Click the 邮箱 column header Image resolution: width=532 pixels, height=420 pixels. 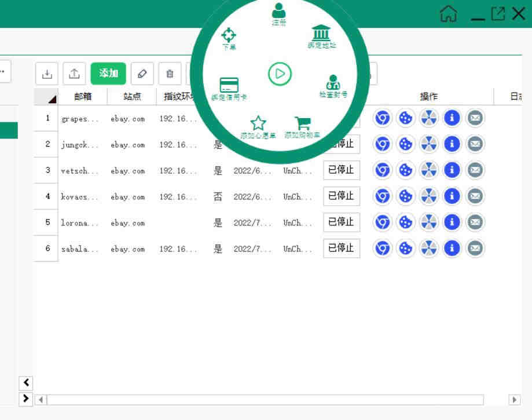click(82, 96)
